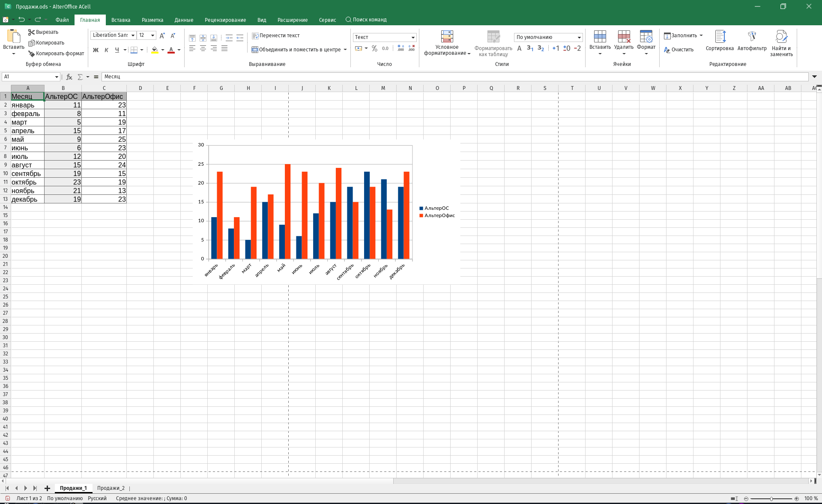Decrease font size with small A icon

pos(173,36)
